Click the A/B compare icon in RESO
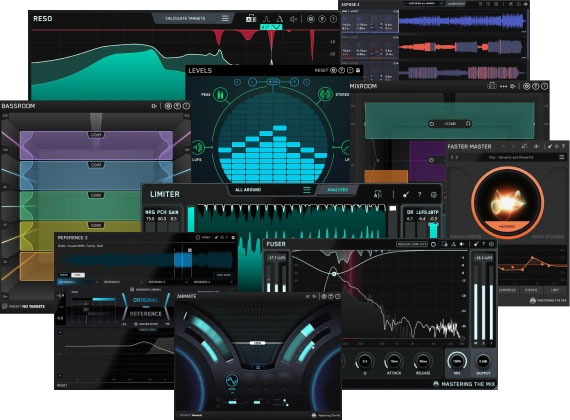 [251, 19]
